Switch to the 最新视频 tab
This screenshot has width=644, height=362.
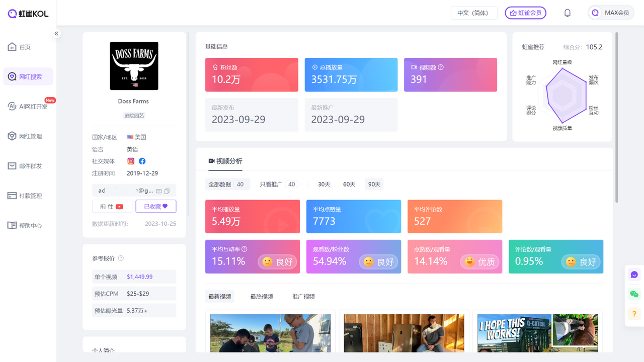coord(220,297)
